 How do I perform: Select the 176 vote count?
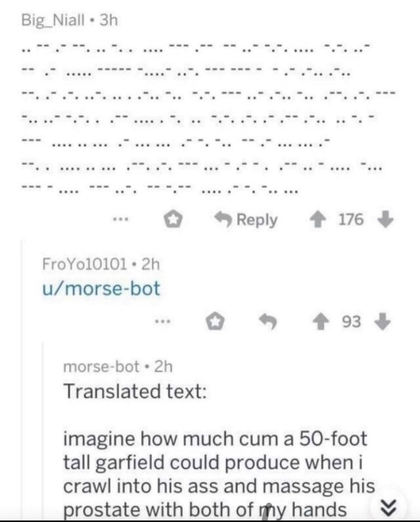(351, 220)
